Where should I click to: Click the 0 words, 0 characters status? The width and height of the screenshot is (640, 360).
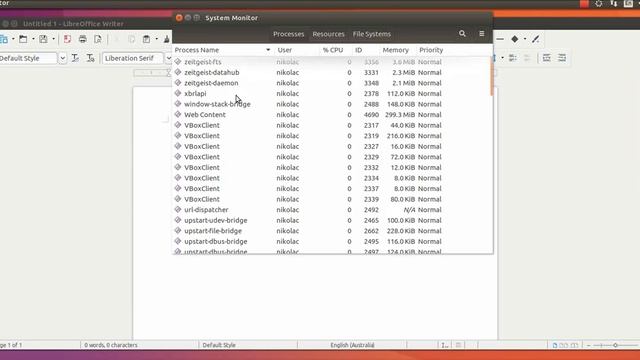[111, 345]
